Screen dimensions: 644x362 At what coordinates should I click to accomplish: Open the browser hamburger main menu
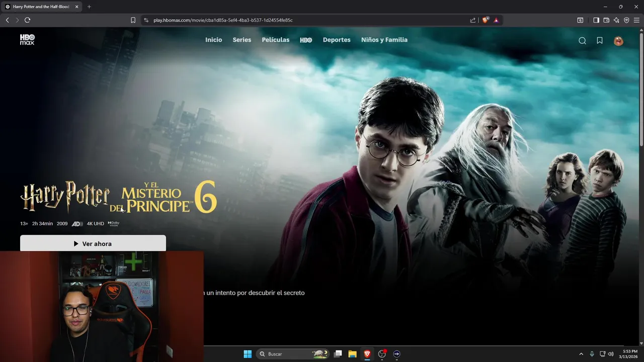(637, 20)
